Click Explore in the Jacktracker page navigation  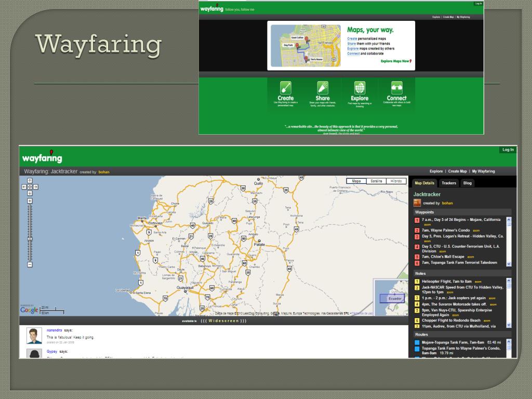(436, 171)
